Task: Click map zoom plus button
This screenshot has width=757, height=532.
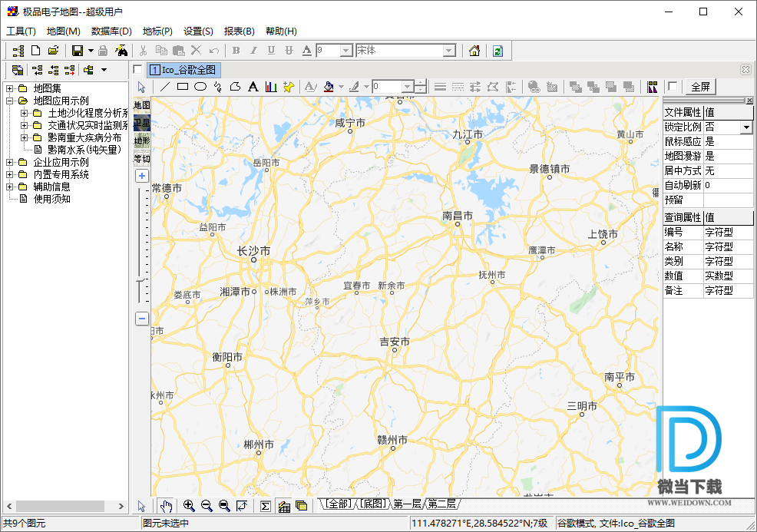Action: [x=142, y=176]
